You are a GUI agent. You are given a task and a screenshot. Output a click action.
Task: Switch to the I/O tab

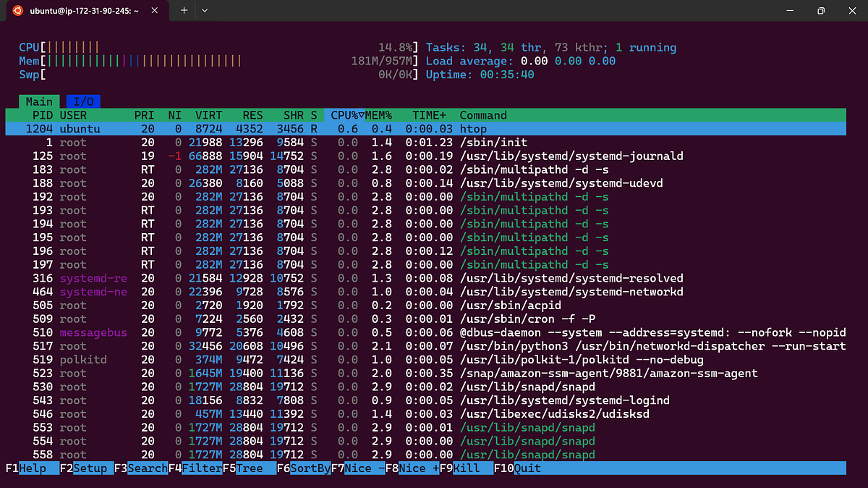pos(82,101)
